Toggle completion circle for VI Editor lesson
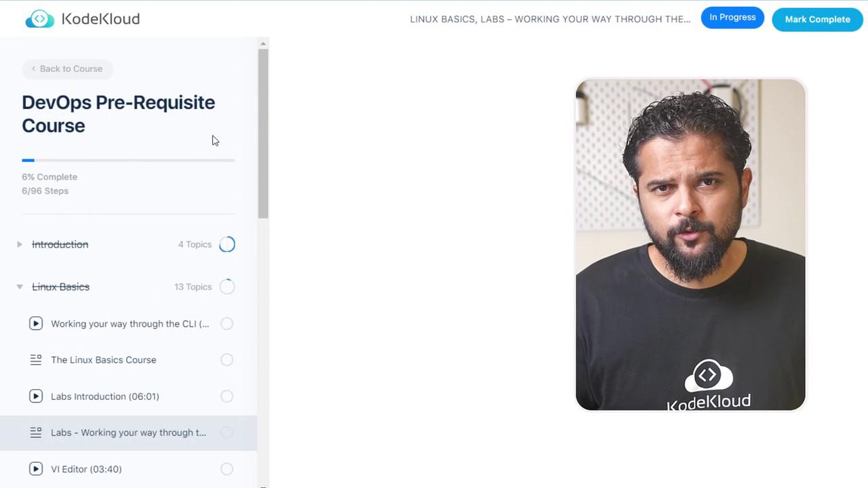Screen dimensions: 868x488 pyautogui.click(x=227, y=469)
